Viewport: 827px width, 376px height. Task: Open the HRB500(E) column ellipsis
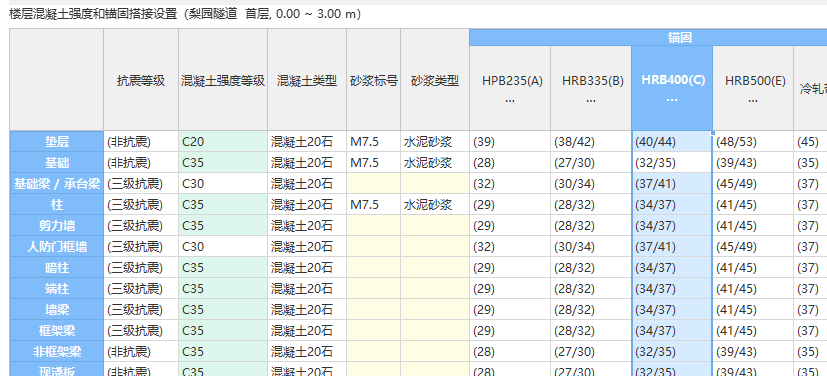pyautogui.click(x=753, y=100)
